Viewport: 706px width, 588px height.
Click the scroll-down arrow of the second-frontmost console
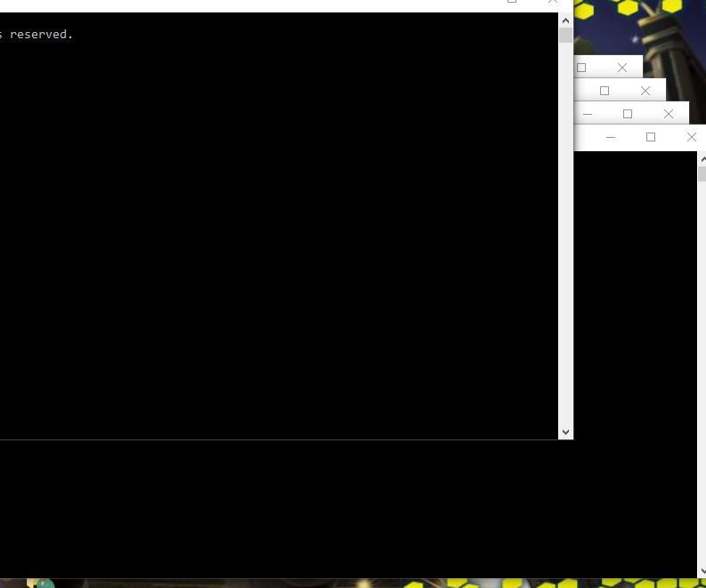[702, 571]
